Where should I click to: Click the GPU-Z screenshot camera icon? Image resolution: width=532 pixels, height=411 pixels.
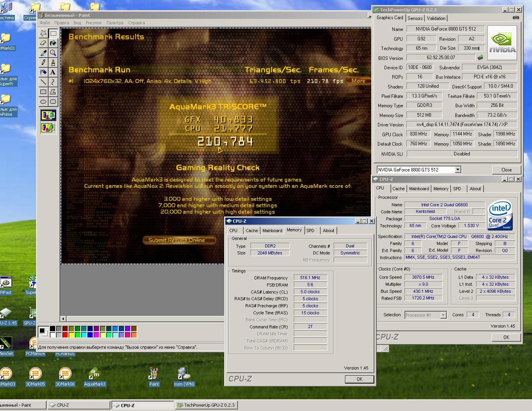(x=516, y=18)
